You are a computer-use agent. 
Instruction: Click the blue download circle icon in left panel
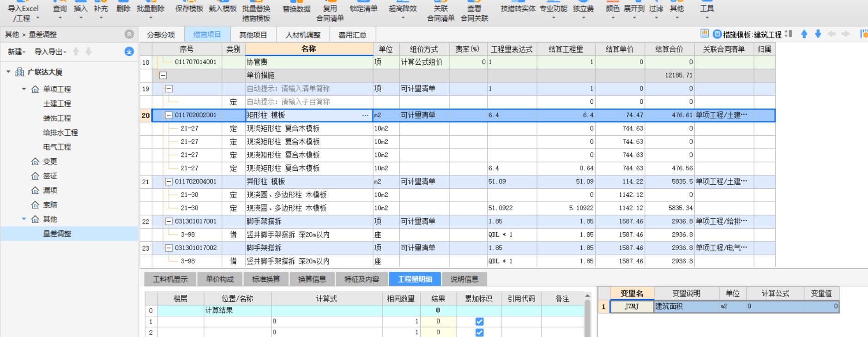pyautogui.click(x=129, y=52)
